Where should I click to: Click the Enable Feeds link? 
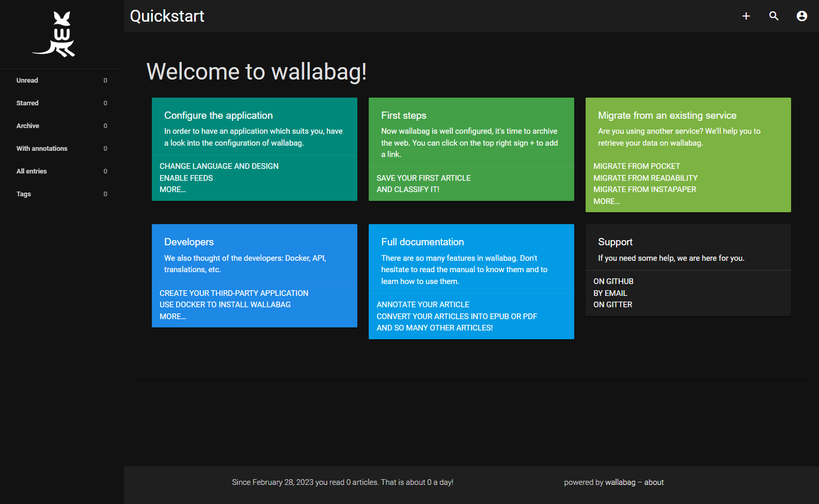pyautogui.click(x=186, y=178)
